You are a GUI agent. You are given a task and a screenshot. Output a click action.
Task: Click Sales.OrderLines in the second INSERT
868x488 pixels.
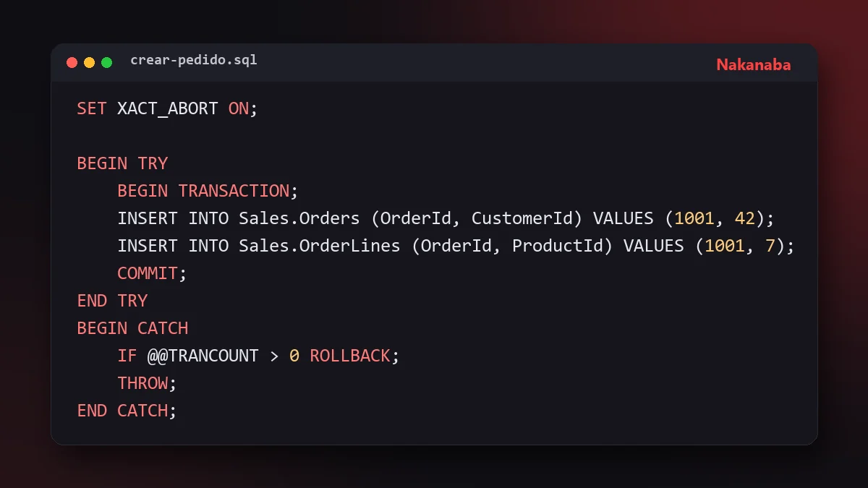coord(320,246)
